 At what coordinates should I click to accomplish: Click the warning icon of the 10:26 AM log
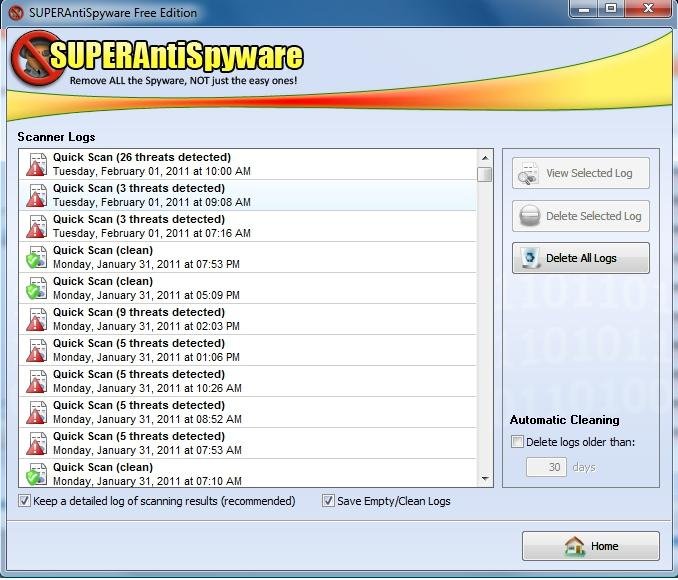point(36,381)
